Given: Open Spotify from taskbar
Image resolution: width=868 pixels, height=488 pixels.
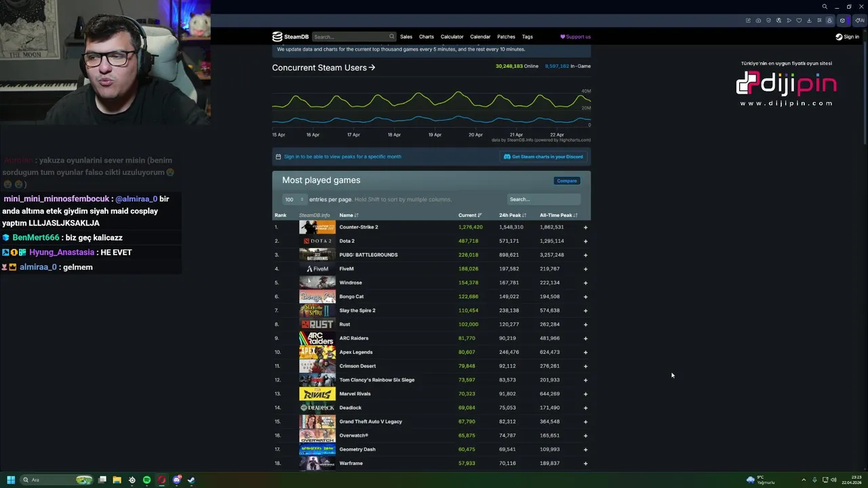Looking at the screenshot, I should coord(146,480).
